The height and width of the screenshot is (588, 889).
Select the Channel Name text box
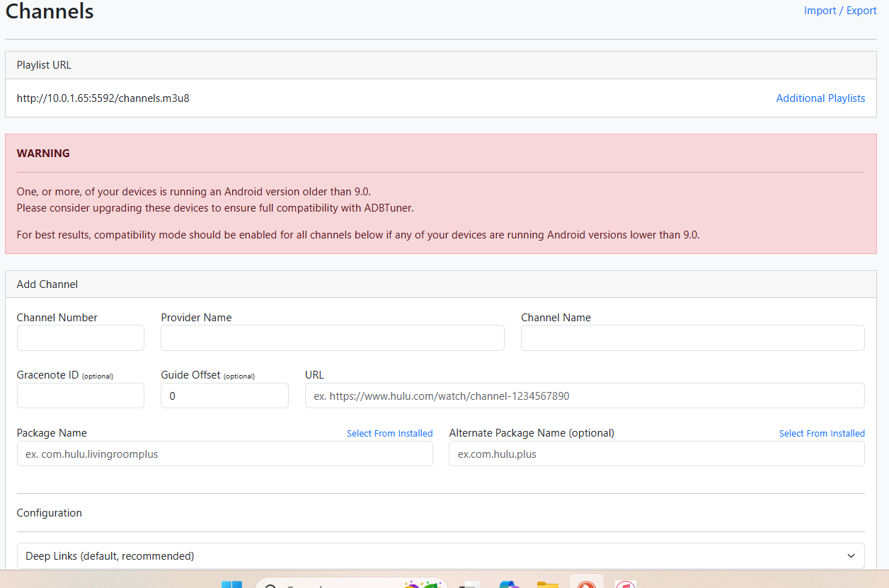692,338
